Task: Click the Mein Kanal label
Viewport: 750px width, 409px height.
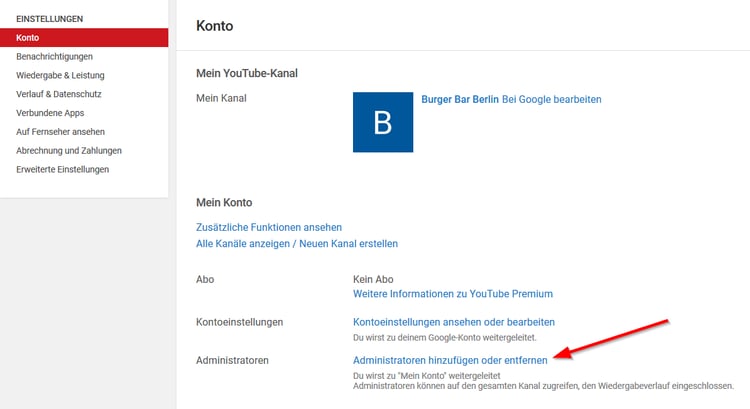Action: [x=221, y=98]
